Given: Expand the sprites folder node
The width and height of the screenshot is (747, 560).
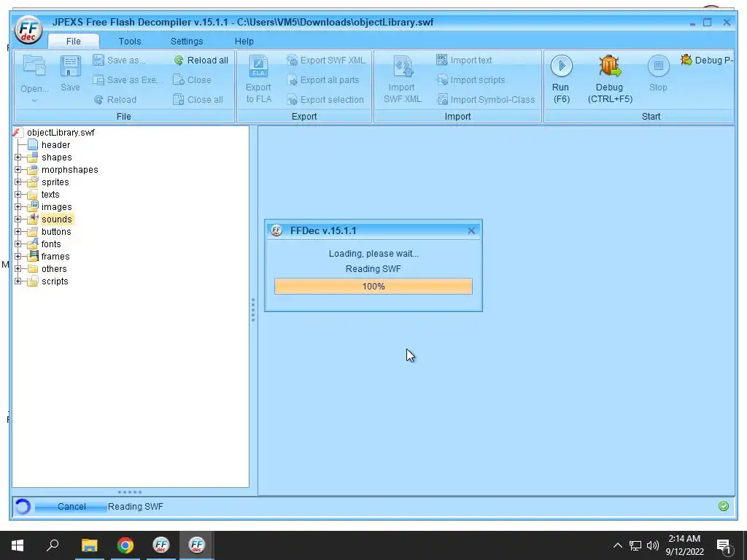Looking at the screenshot, I should click(18, 182).
